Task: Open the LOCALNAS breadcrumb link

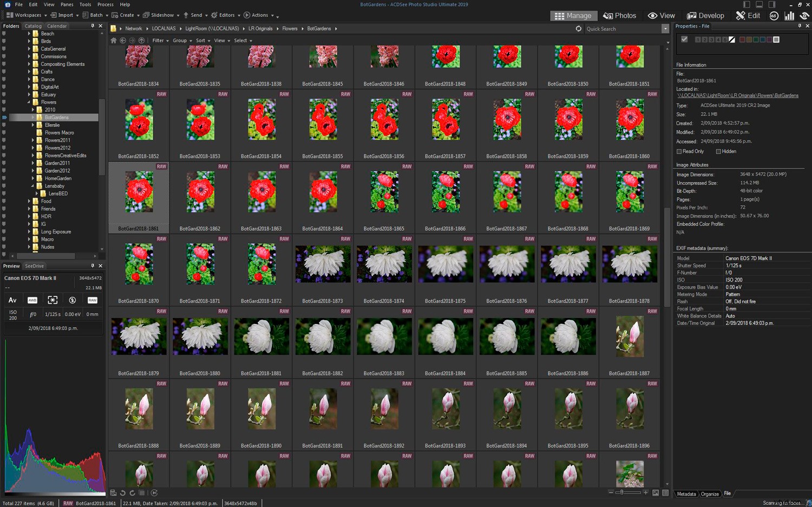Action: (163, 28)
